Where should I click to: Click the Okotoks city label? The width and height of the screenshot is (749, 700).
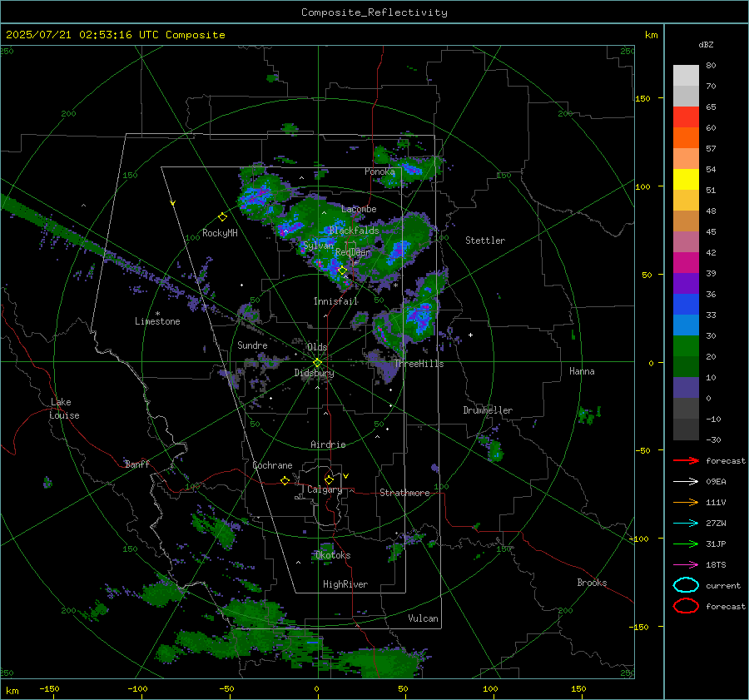pyautogui.click(x=333, y=555)
